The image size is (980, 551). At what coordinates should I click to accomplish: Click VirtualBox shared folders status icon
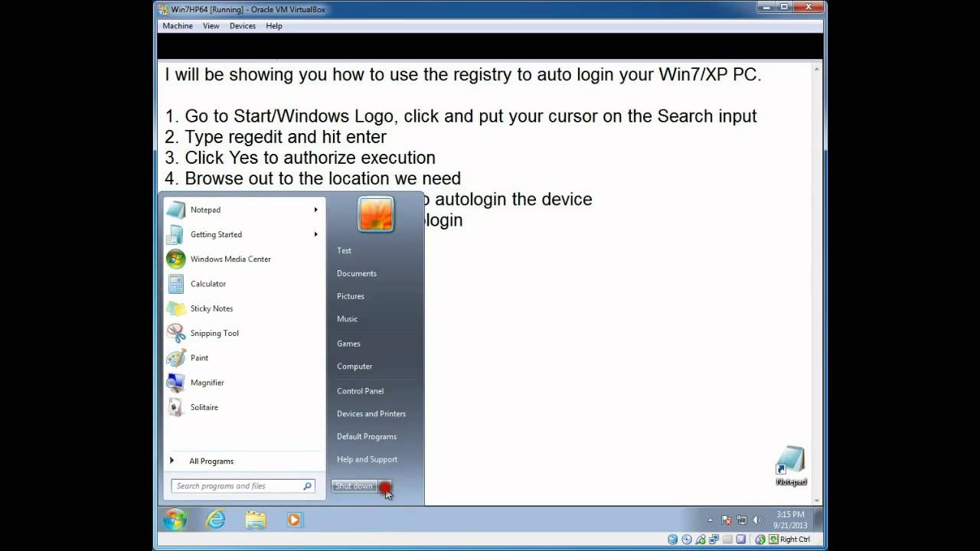coord(727,540)
